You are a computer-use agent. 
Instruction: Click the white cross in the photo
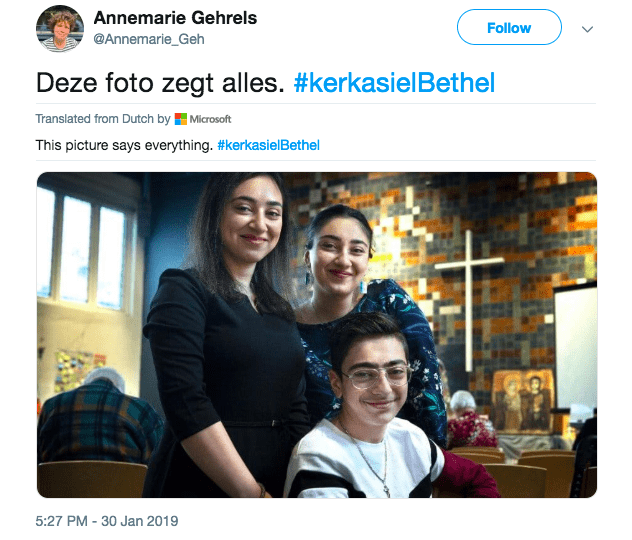pyautogui.click(x=469, y=300)
